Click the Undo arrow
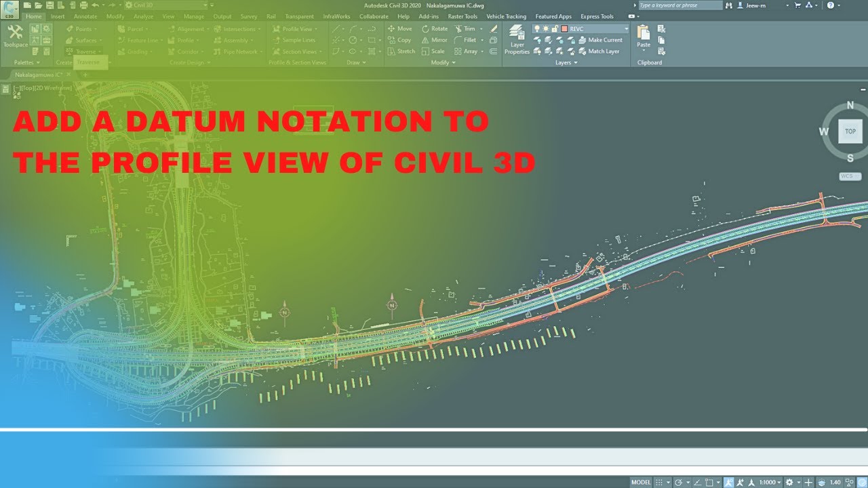This screenshot has width=868, height=488. click(x=95, y=5)
